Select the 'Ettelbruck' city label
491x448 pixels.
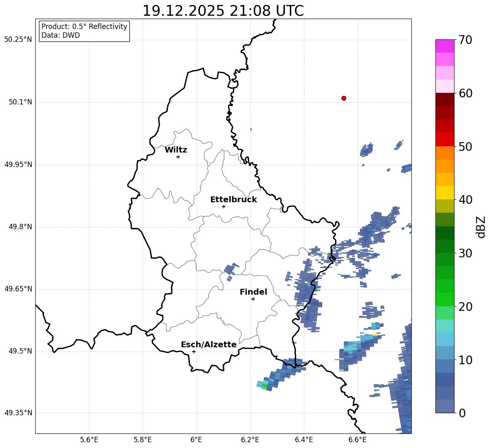(233, 200)
